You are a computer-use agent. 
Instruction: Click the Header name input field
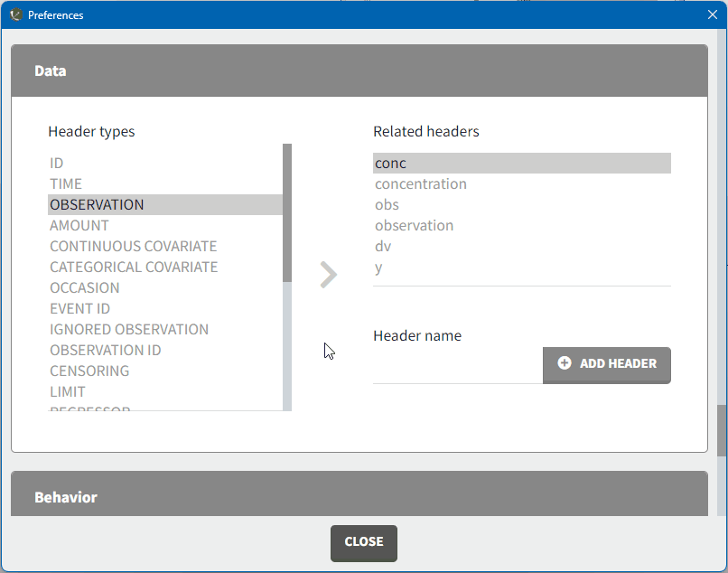(x=457, y=366)
